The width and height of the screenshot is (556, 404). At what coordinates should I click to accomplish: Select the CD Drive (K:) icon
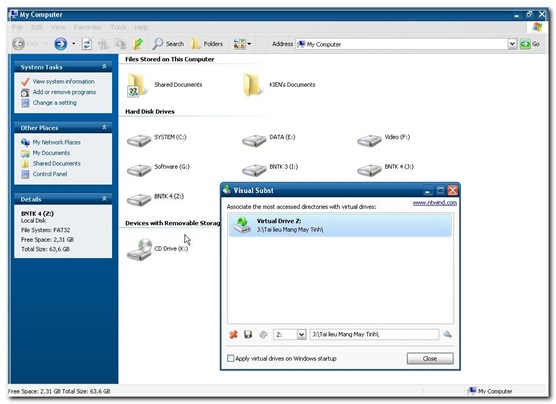click(140, 249)
